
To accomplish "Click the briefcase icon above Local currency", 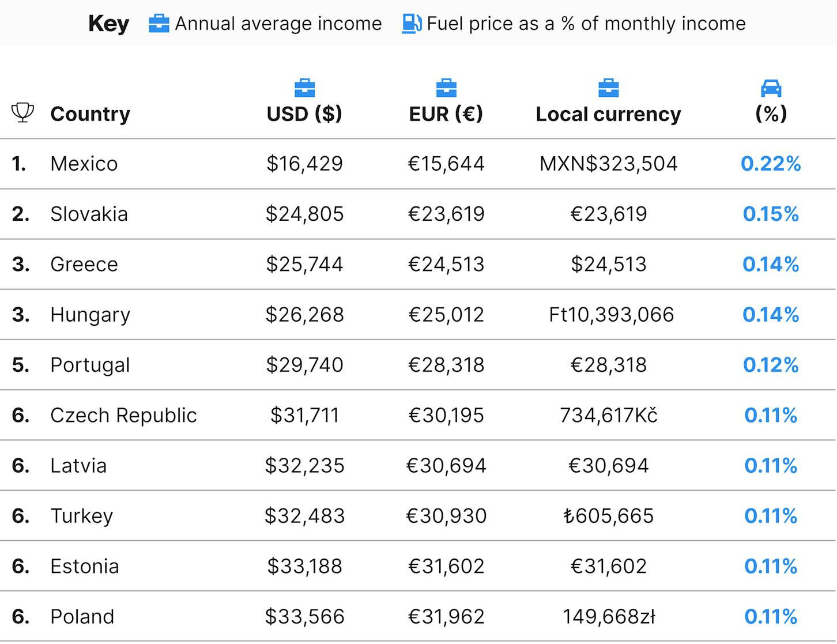I will click(x=608, y=88).
